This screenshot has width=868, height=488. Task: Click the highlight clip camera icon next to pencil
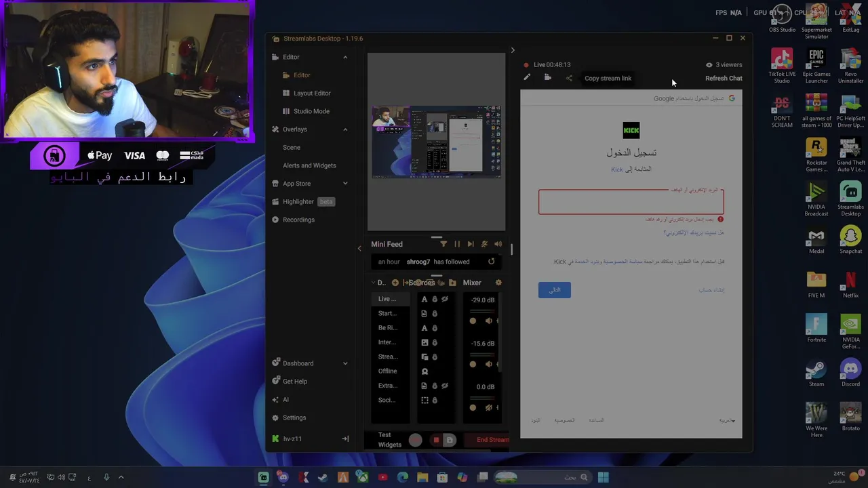548,78
